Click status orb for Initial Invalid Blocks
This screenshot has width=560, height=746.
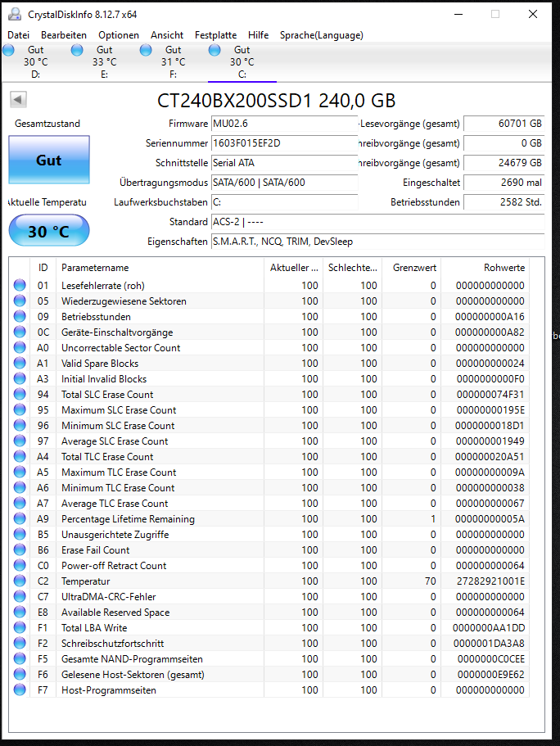coord(20,378)
